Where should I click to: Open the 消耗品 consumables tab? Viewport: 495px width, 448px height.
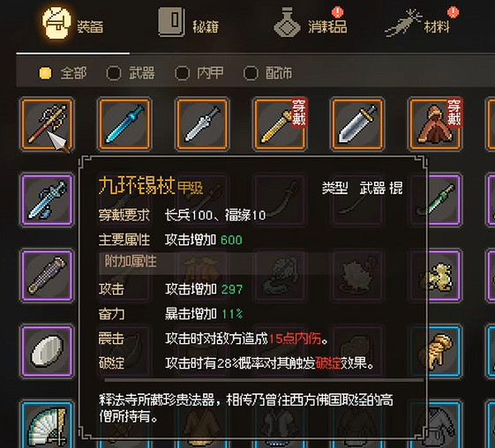click(311, 22)
